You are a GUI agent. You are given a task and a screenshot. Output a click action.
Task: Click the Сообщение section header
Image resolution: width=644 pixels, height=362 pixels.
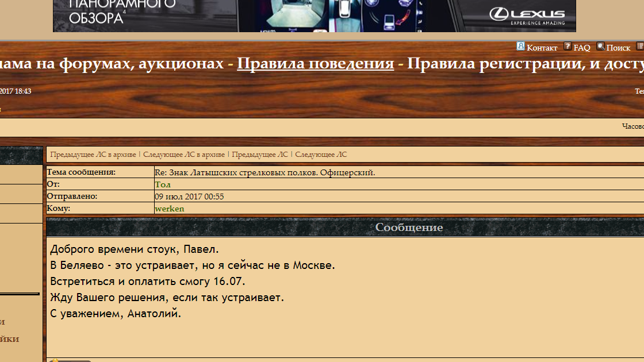click(x=409, y=228)
